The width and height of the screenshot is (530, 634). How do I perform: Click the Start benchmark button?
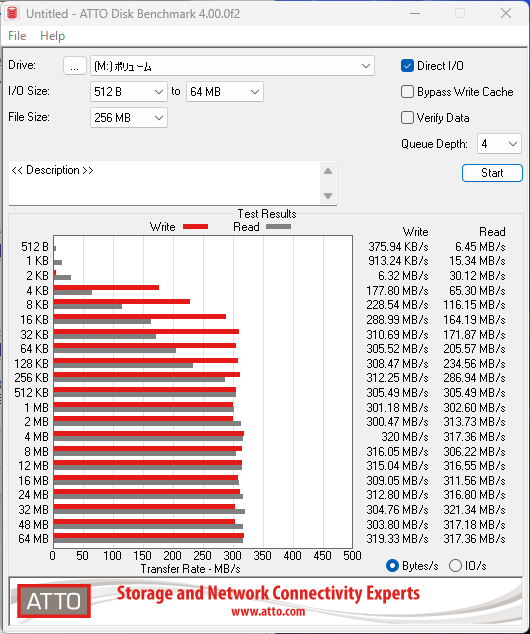coord(492,173)
